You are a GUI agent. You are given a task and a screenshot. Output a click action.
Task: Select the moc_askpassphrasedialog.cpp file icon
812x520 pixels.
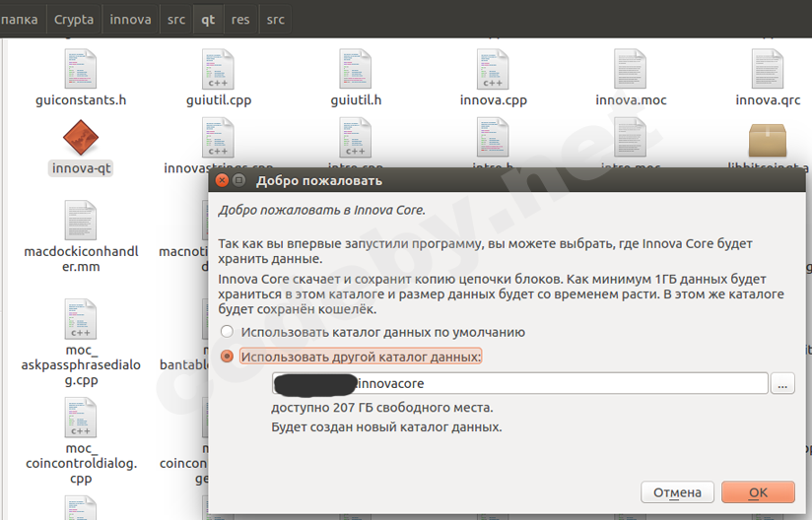pyautogui.click(x=80, y=319)
